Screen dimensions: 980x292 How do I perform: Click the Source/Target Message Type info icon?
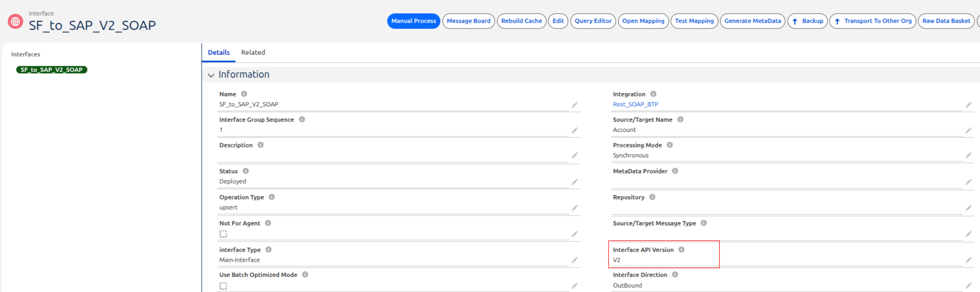click(704, 223)
